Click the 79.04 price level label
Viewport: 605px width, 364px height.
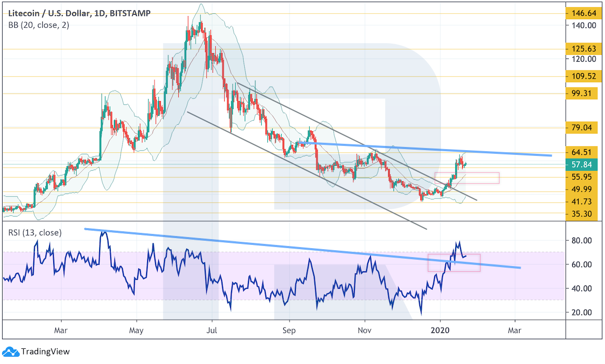581,127
